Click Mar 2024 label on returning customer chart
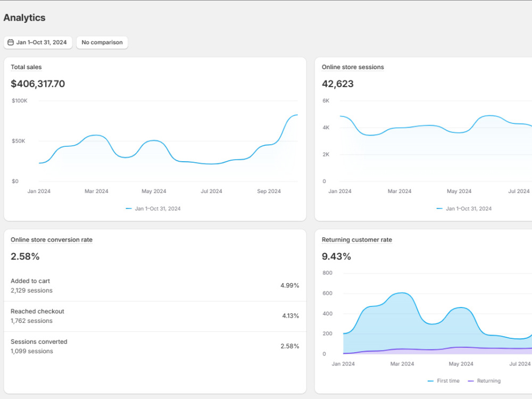Viewport: 532px width, 399px height. coord(402,364)
